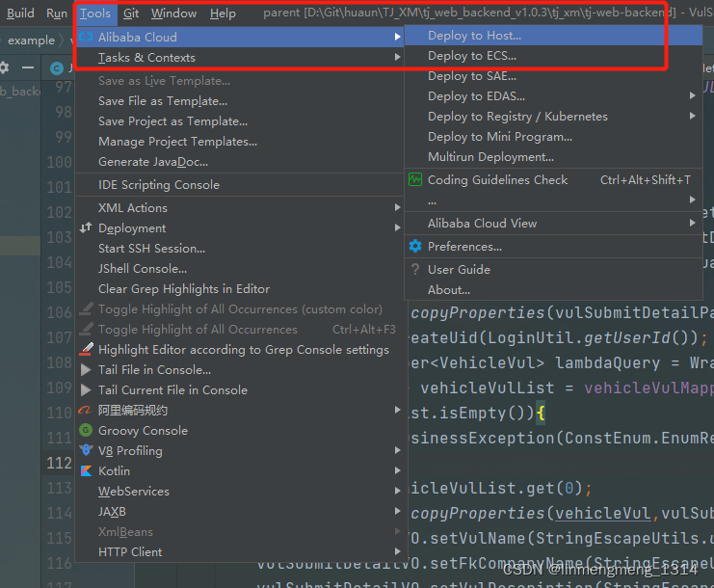714x588 pixels.
Task: Open the Help menu
Action: (223, 13)
